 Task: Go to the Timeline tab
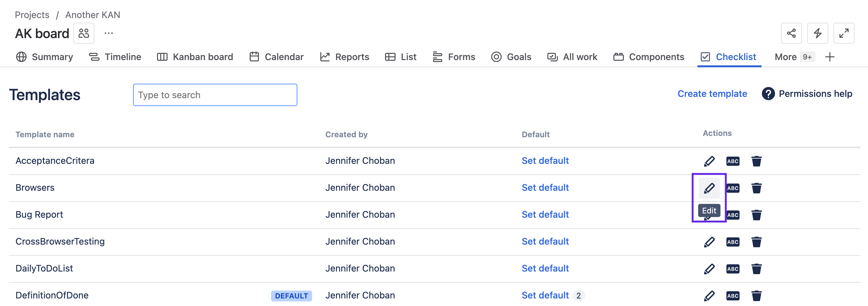115,57
